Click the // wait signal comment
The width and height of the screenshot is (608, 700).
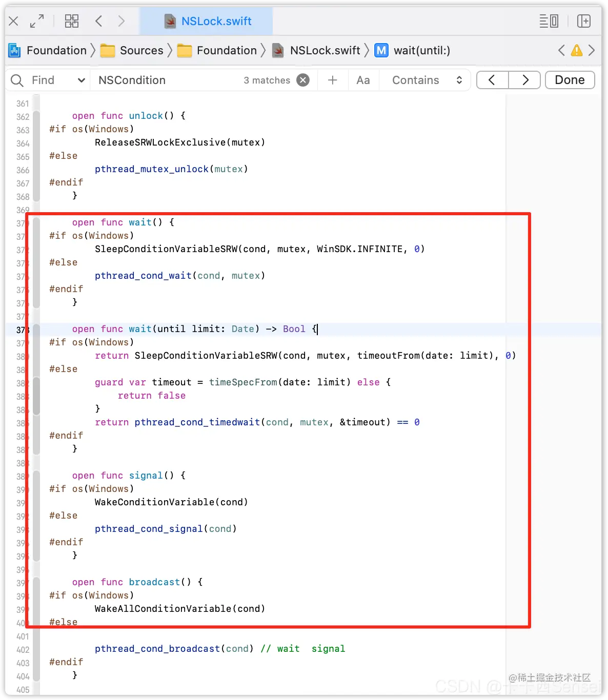click(303, 649)
